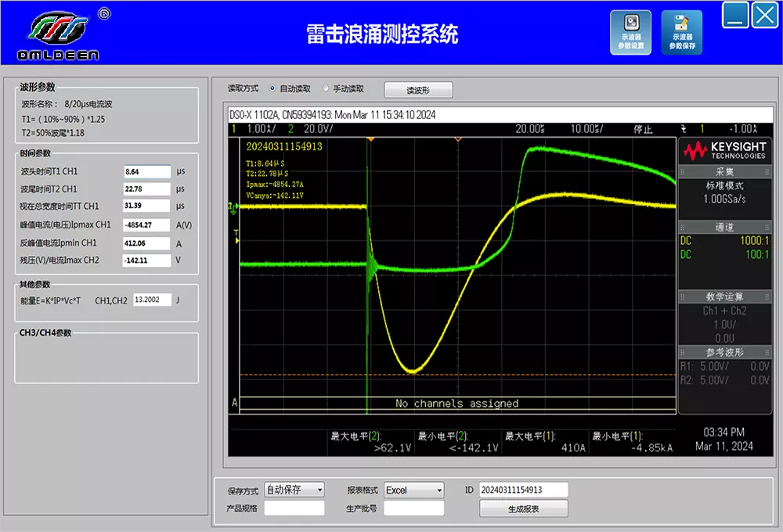Click the 峰值电流 Ipmax value field
Screen dimensions: 783x532
point(146,225)
